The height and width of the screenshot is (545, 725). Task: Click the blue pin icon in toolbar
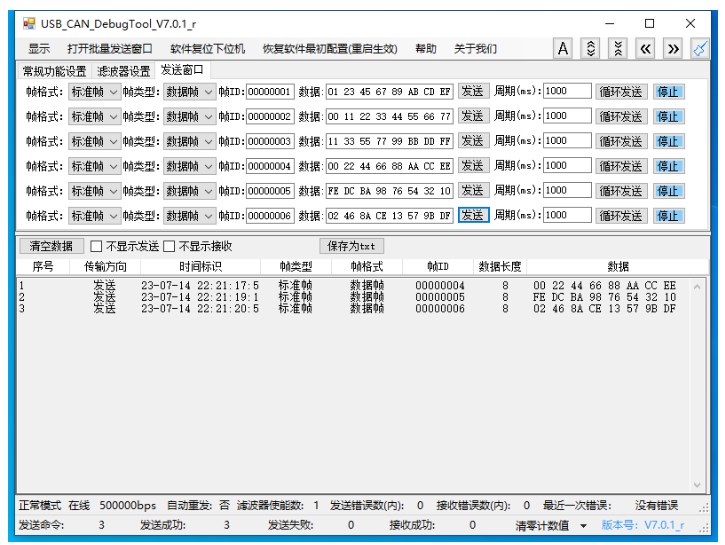[700, 49]
